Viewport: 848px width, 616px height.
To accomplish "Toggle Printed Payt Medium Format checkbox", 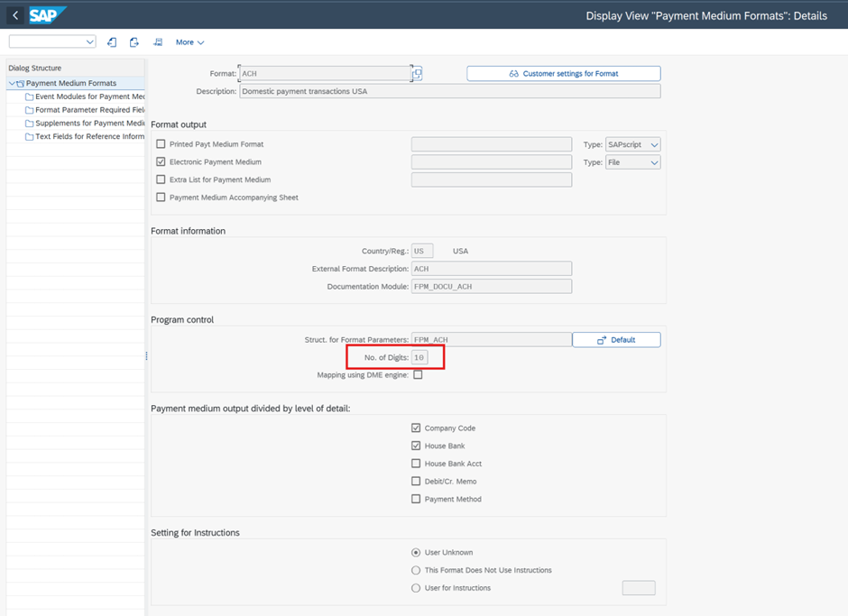I will click(161, 144).
